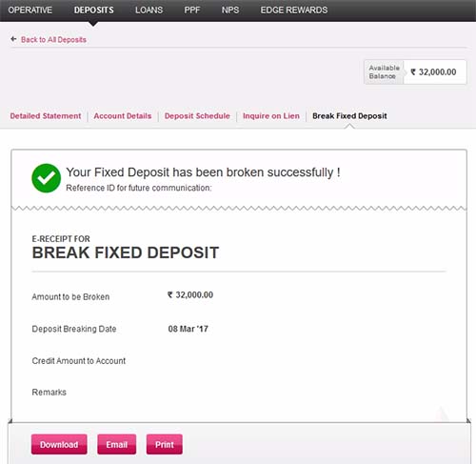Click the back arrow icon
The width and height of the screenshot is (476, 464).
[x=13, y=39]
